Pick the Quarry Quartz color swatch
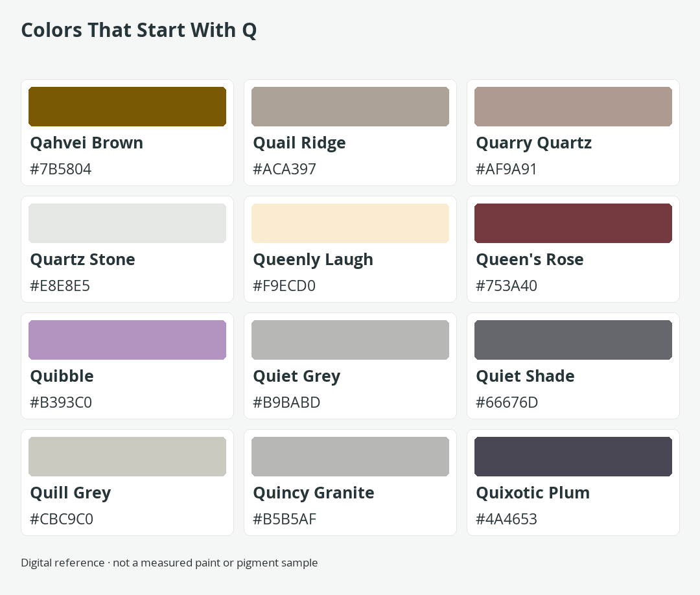The width and height of the screenshot is (700, 595). coord(573,107)
